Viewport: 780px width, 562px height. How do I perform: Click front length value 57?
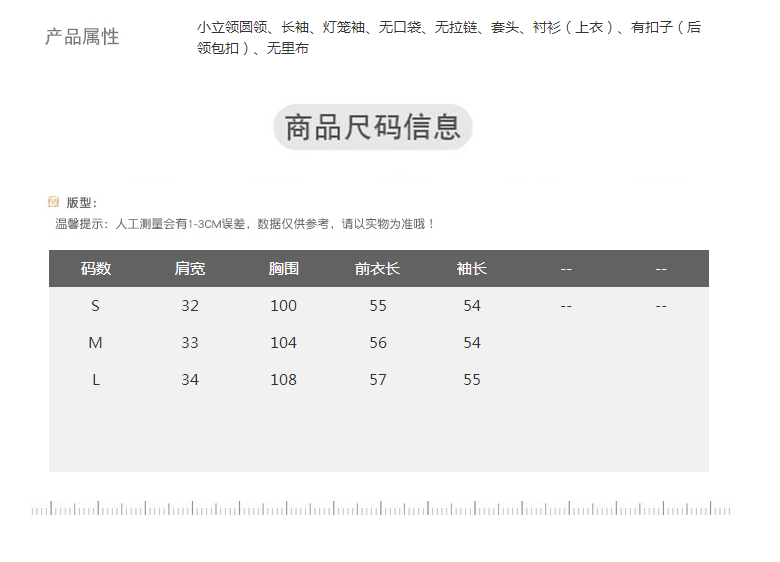378,380
